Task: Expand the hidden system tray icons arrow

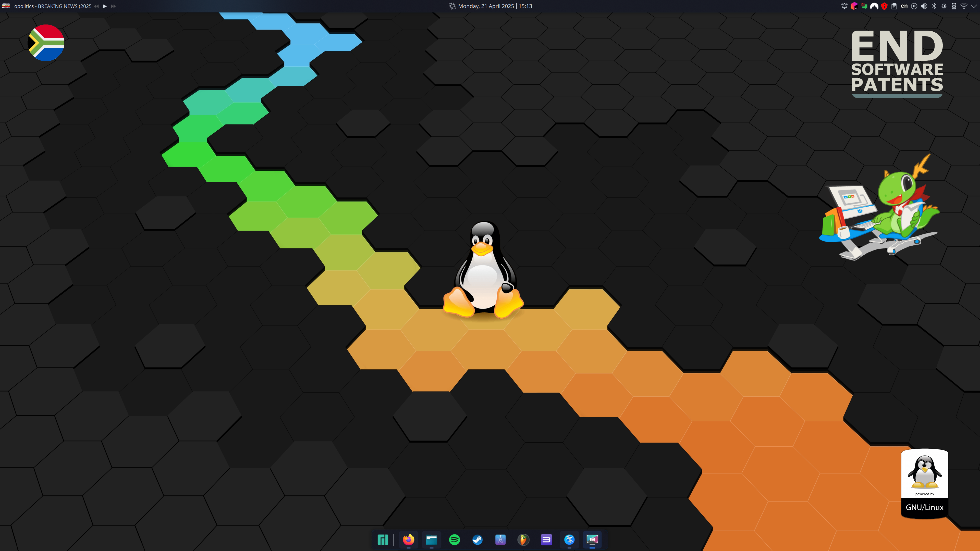Action: pyautogui.click(x=974, y=6)
